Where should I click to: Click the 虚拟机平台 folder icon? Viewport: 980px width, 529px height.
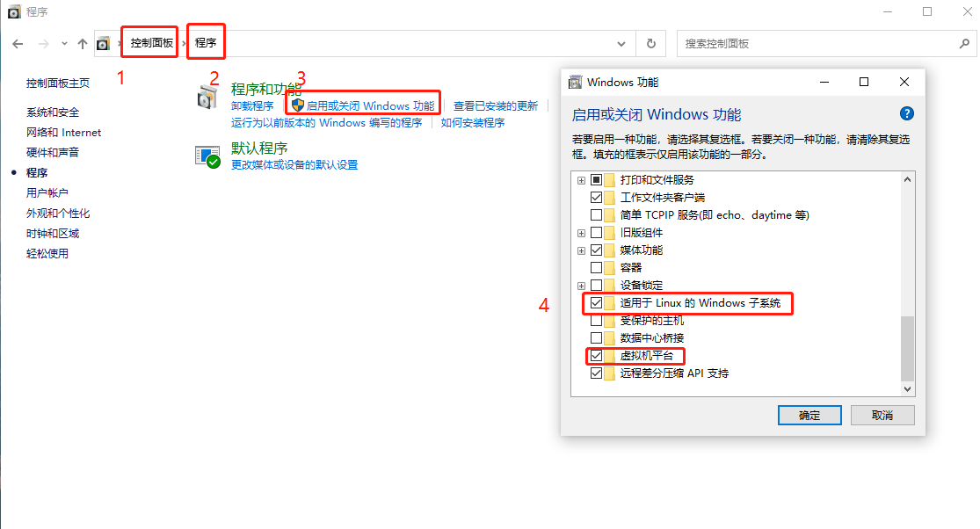609,355
